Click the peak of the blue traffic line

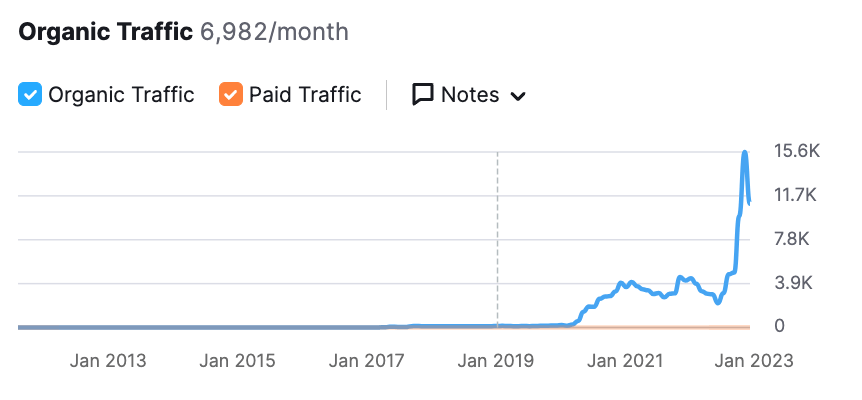745,153
